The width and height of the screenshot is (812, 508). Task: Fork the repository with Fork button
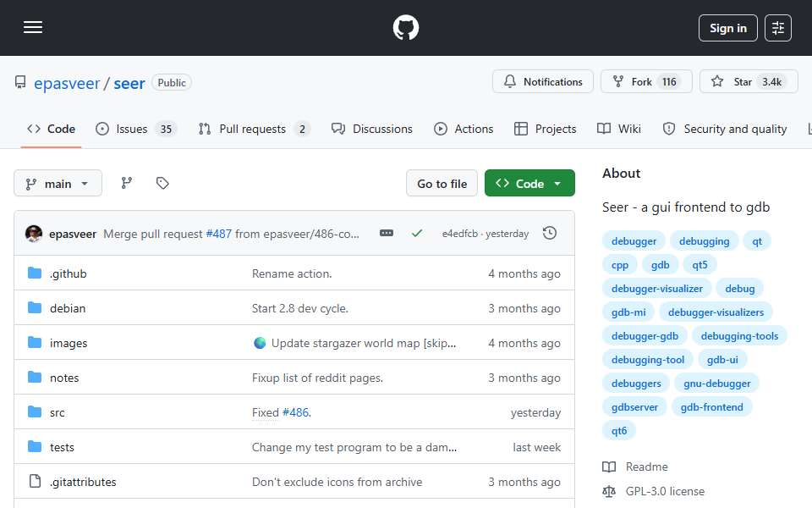(x=646, y=82)
